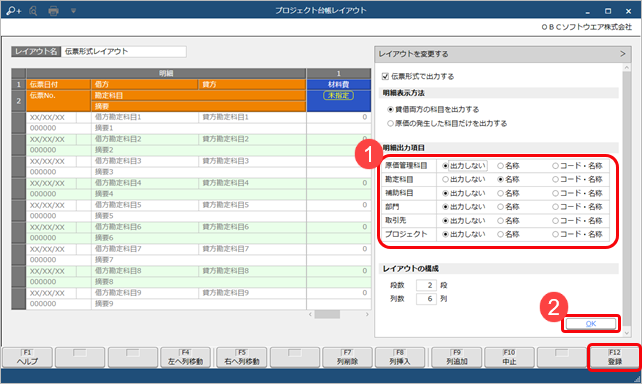Screen dimensions: 642x384
Task: Edit the レイアウト名 input field
Action: [x=124, y=52]
